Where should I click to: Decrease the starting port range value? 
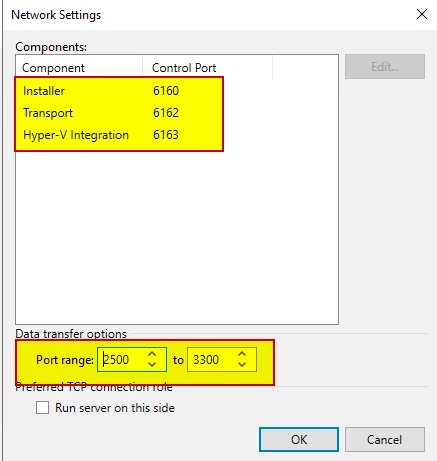pos(152,364)
